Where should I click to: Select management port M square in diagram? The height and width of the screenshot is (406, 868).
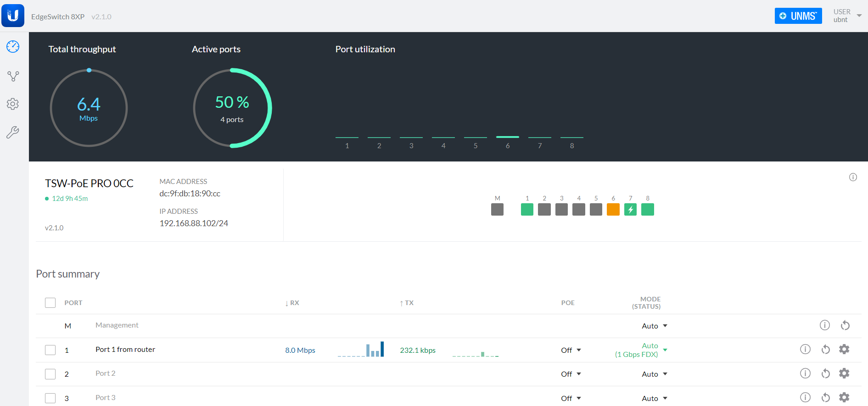point(497,210)
